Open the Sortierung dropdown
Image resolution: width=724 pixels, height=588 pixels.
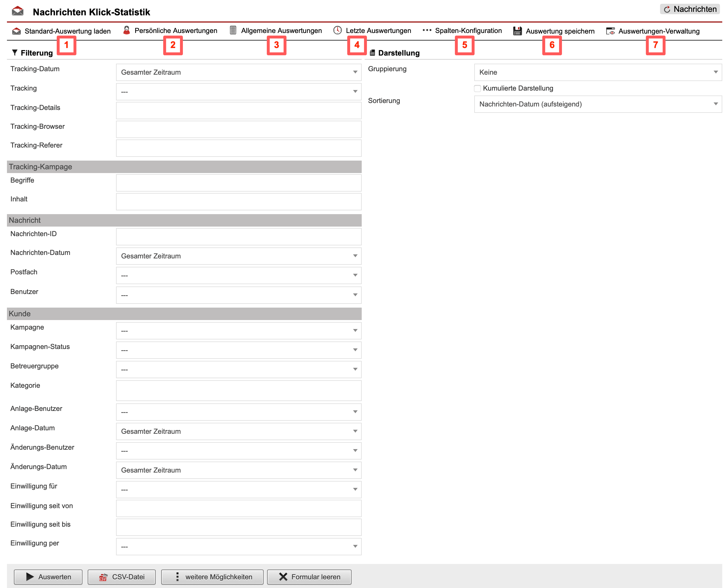[598, 104]
